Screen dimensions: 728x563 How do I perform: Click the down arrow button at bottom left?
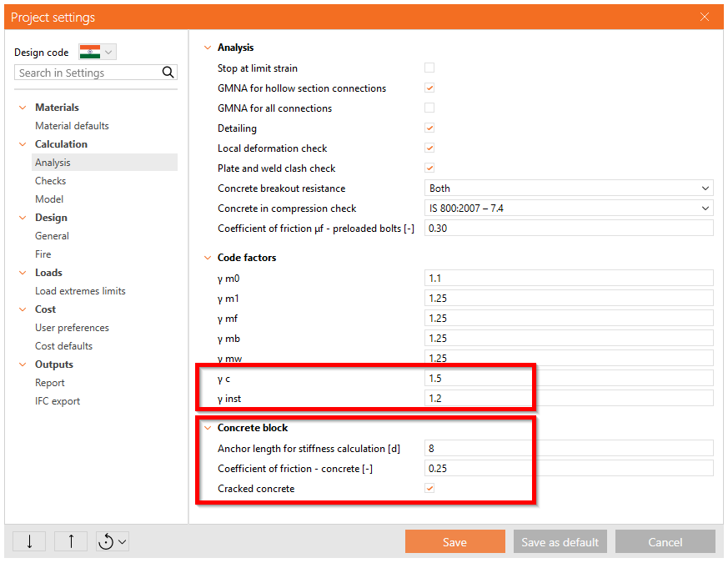30,541
